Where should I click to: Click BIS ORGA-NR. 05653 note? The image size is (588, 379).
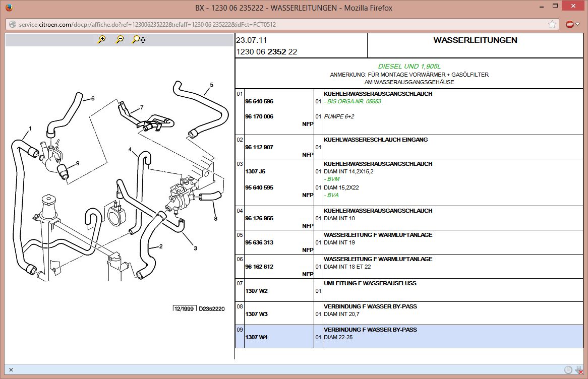click(x=352, y=102)
